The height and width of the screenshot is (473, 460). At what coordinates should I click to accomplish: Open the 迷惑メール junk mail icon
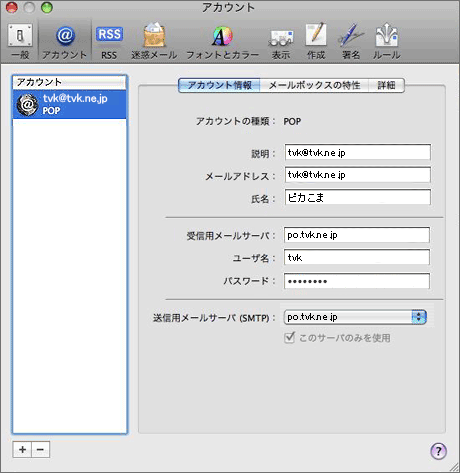[154, 41]
